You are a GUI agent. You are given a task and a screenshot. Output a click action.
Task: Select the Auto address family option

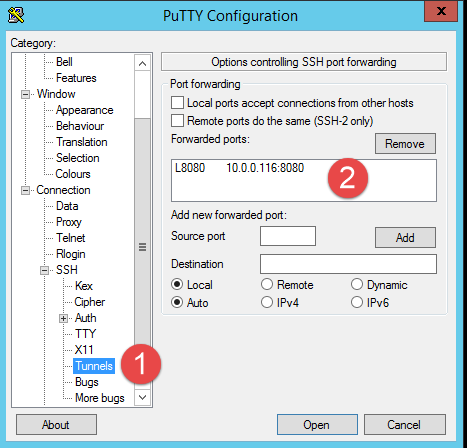(x=177, y=303)
